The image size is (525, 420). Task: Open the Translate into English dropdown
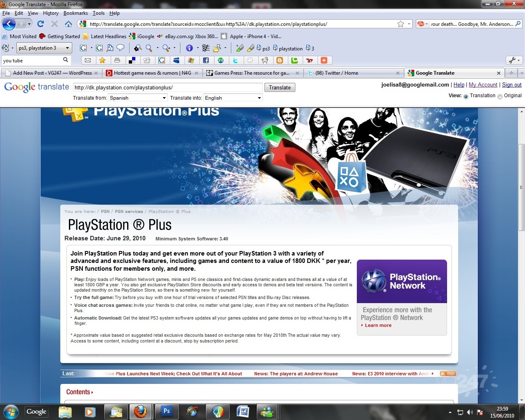(233, 98)
